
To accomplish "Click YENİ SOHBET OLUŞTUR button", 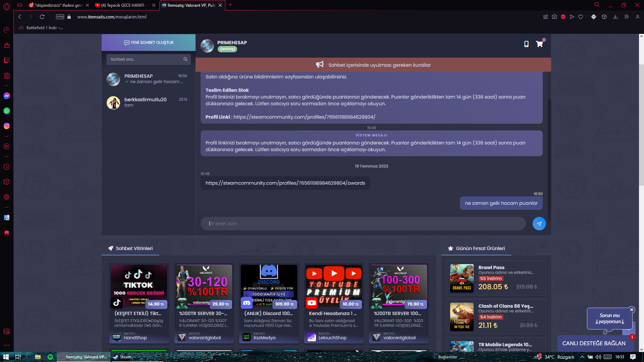I will (149, 43).
